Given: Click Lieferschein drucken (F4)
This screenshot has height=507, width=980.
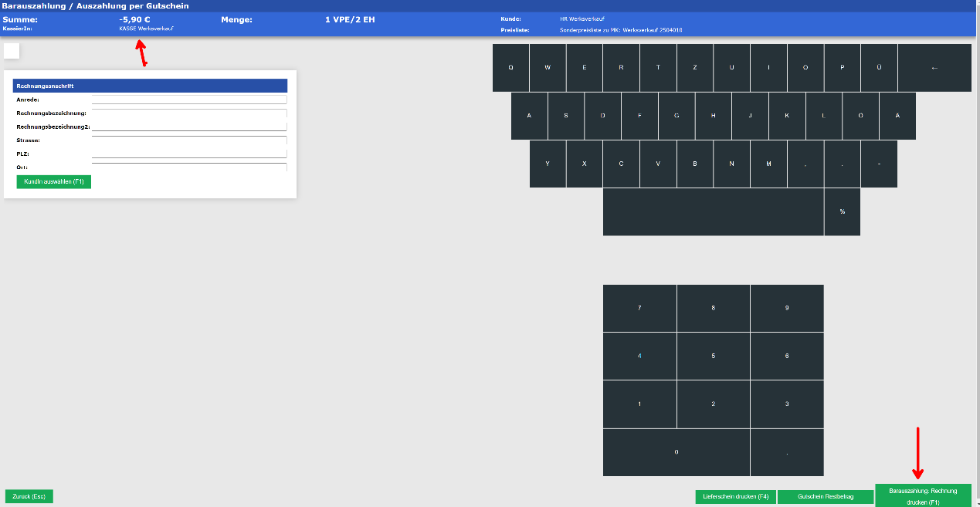Looking at the screenshot, I should 734,496.
